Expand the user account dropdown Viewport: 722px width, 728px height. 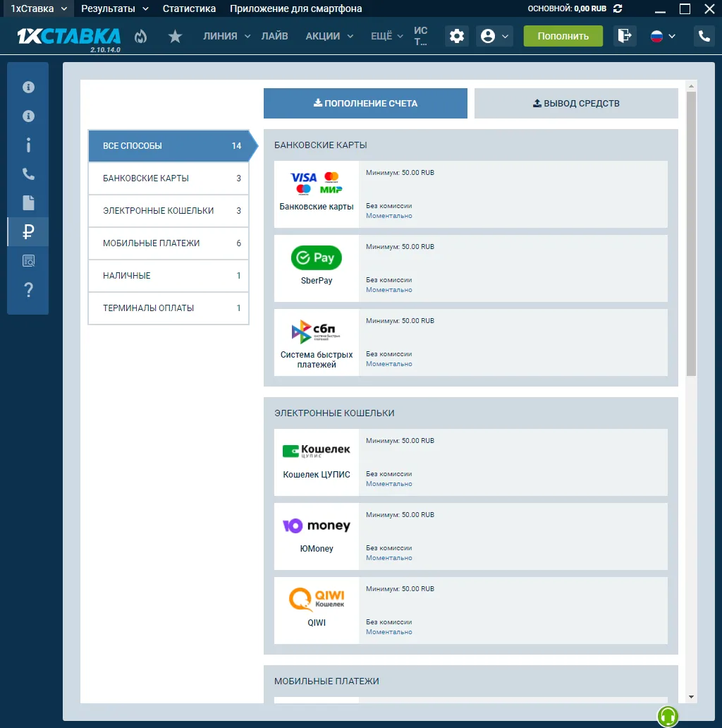pyautogui.click(x=494, y=37)
